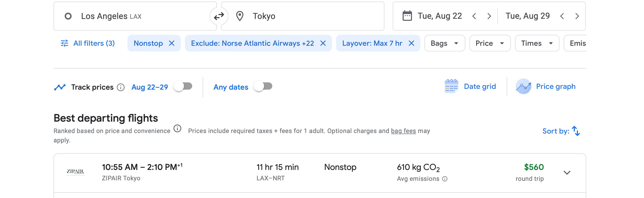Click the ranking info icon
The height and width of the screenshot is (198, 644).
point(177,128)
